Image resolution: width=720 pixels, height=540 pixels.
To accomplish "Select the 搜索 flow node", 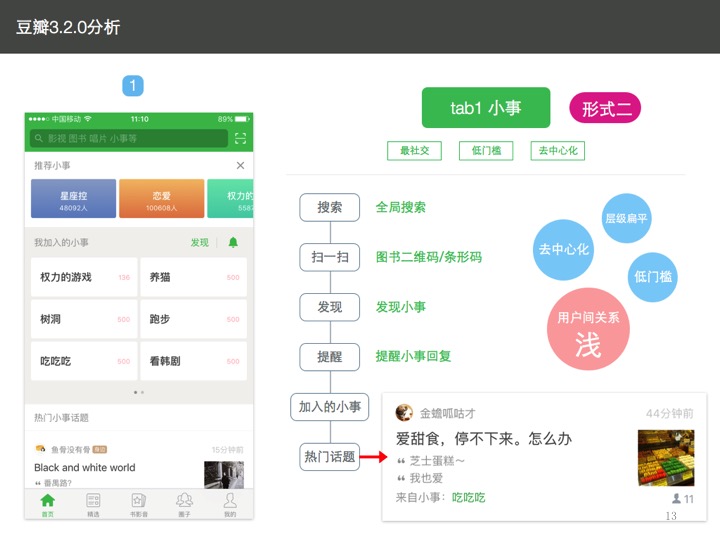I will pos(330,208).
